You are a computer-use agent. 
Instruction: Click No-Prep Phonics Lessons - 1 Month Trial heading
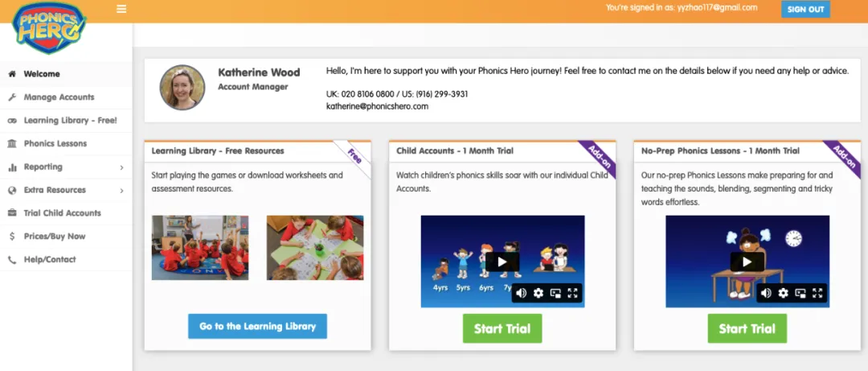pyautogui.click(x=720, y=150)
